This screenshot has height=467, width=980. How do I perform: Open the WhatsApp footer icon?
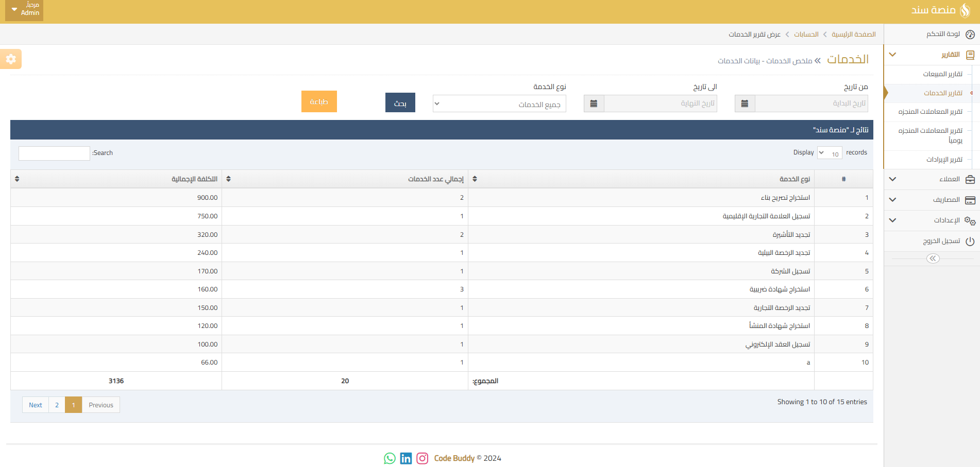coord(390,458)
